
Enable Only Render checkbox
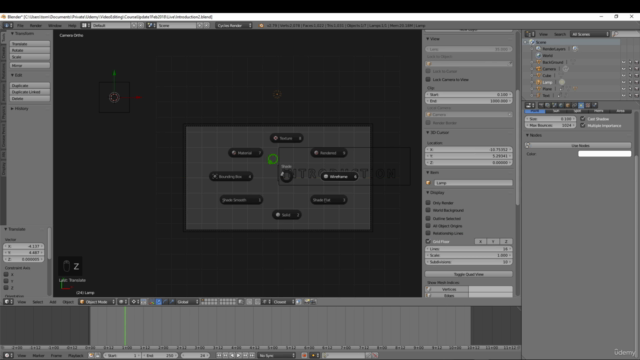(428, 202)
